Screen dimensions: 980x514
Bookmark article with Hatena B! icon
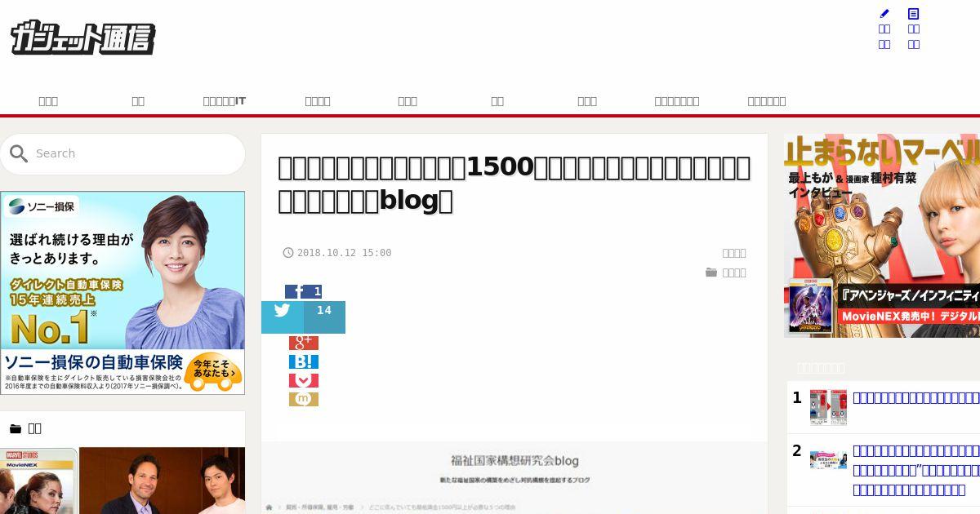pos(303,361)
